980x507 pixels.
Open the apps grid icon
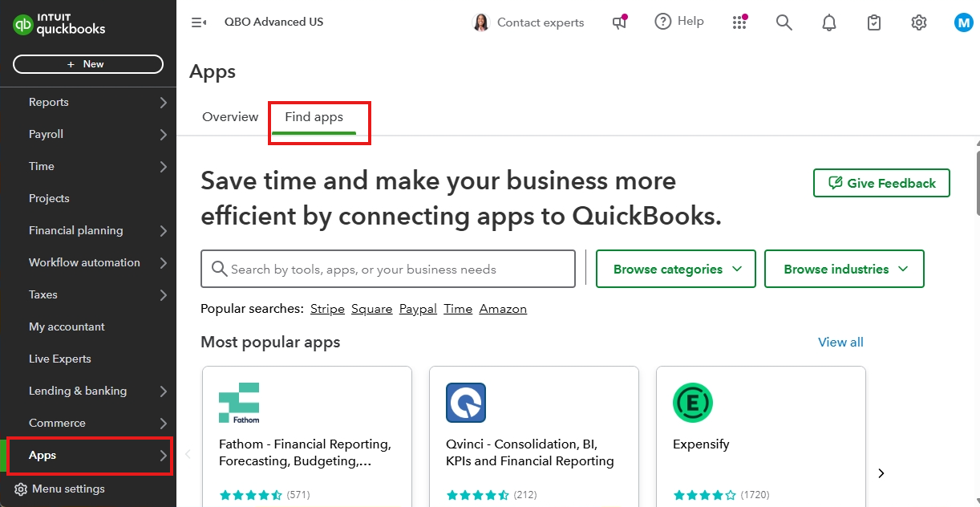739,22
